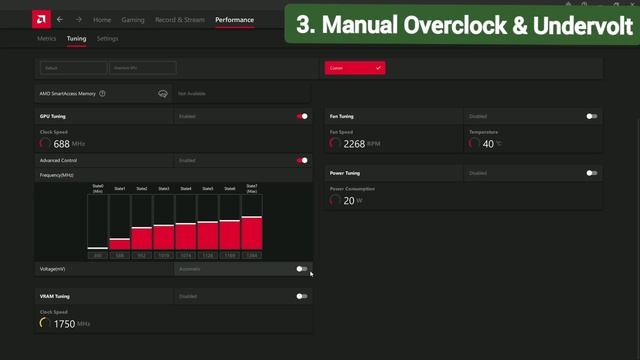Screen dimensions: 640x360
Task: Click the State5 frequency bar
Action: click(208, 222)
